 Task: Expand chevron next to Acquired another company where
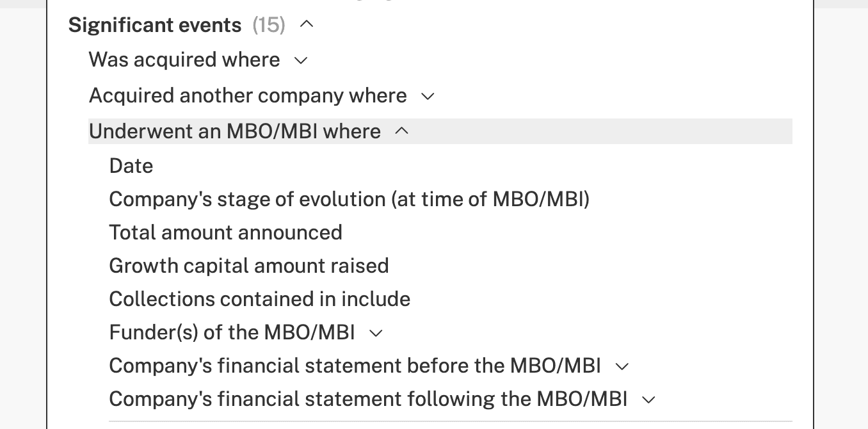coord(428,97)
